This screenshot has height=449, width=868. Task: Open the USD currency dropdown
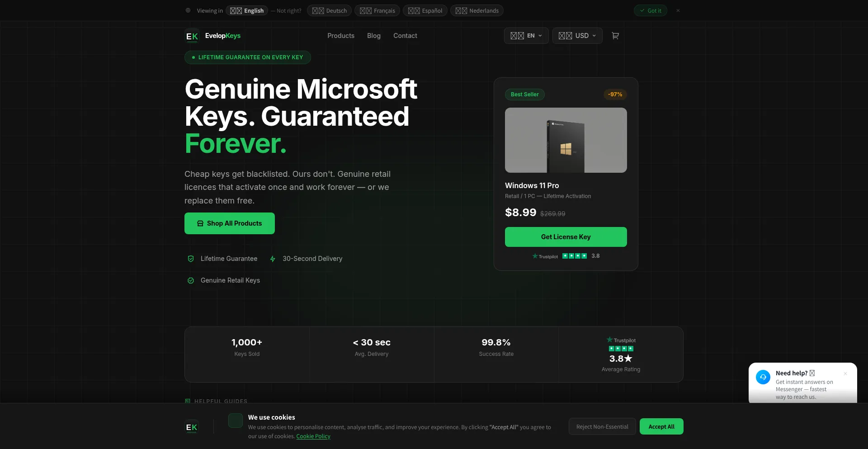[577, 36]
